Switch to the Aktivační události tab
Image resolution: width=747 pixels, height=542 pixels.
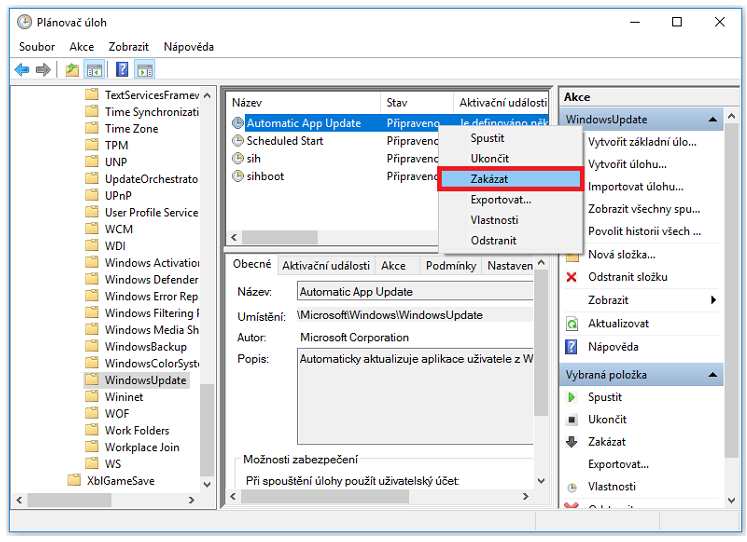coord(326,266)
